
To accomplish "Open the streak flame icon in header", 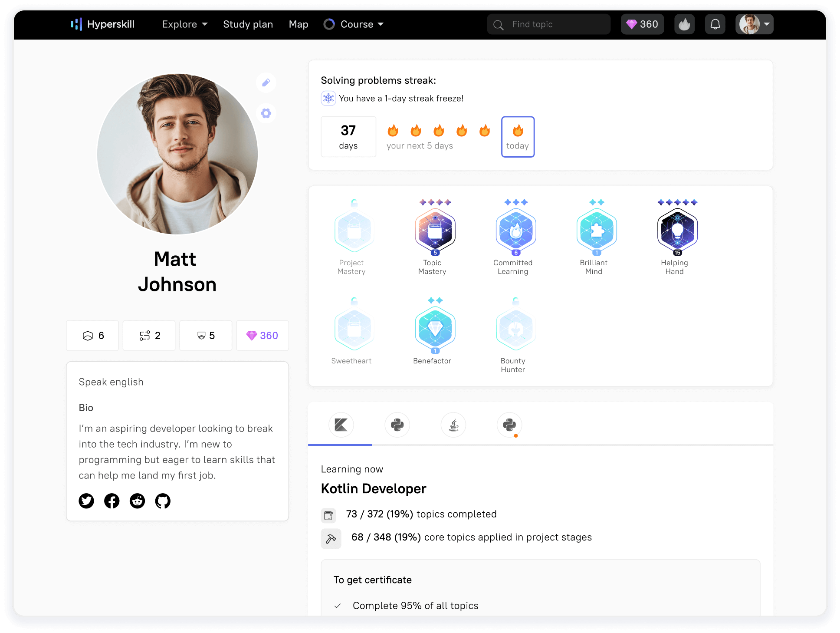I will tap(684, 24).
